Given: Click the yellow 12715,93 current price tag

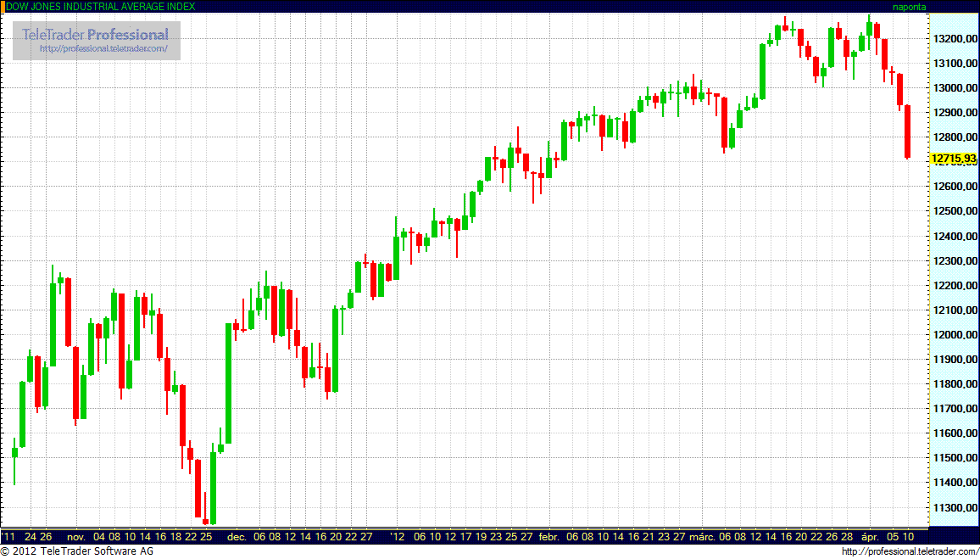Looking at the screenshot, I should [953, 159].
